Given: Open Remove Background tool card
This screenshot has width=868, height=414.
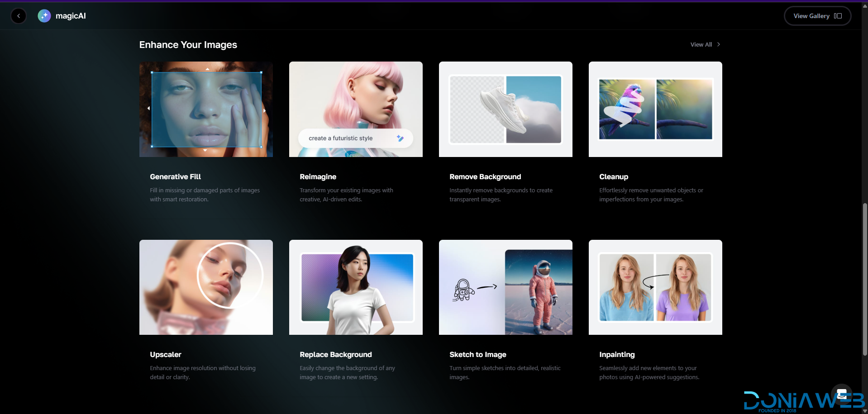Looking at the screenshot, I should point(506,109).
